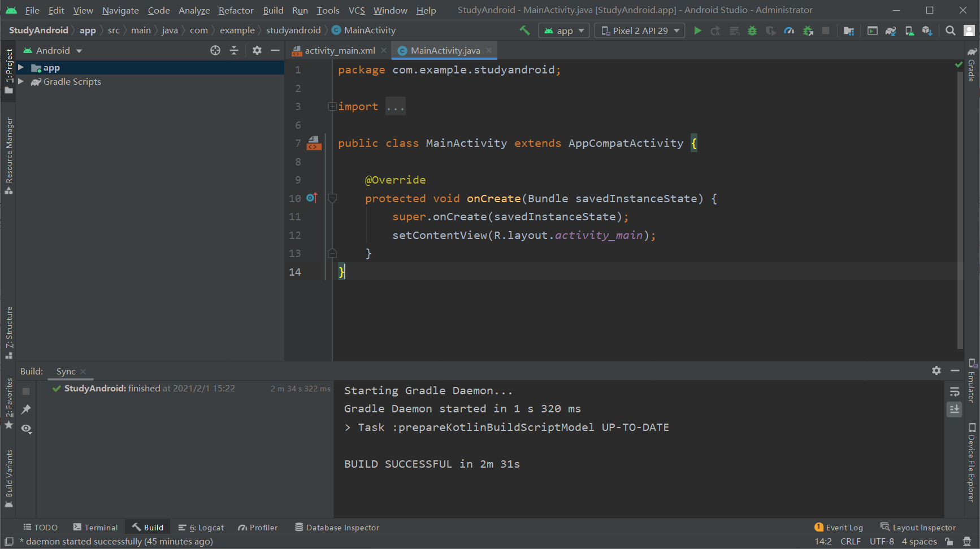Image resolution: width=980 pixels, height=549 pixels.
Task: Open the Terminal tool window
Action: pyautogui.click(x=96, y=528)
